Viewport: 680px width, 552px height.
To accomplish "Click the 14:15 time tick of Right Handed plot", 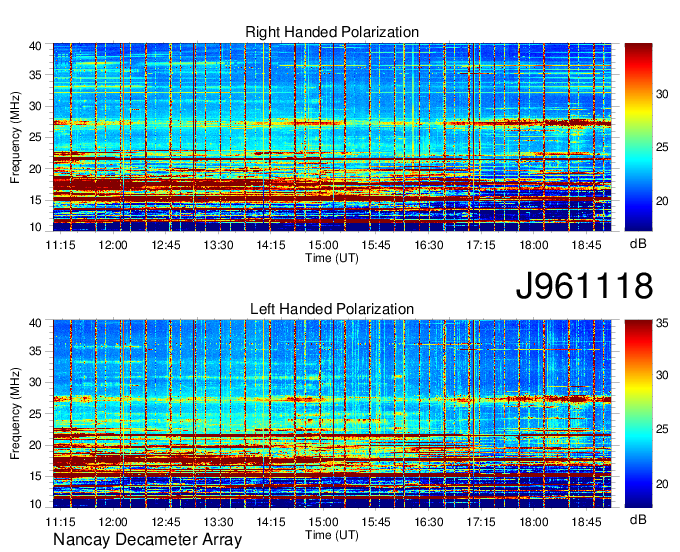I will [x=271, y=245].
